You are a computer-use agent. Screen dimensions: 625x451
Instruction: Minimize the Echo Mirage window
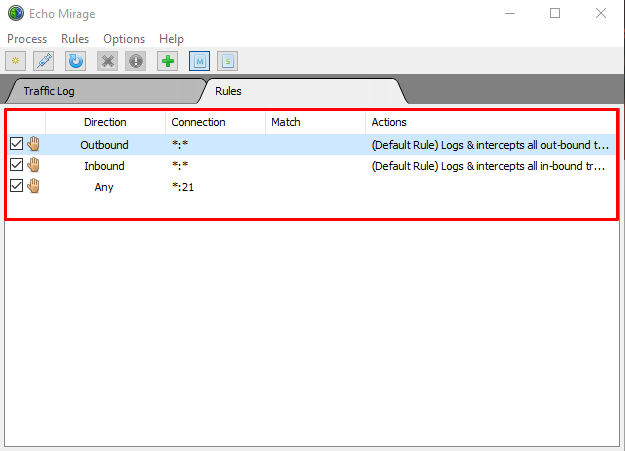(x=510, y=13)
